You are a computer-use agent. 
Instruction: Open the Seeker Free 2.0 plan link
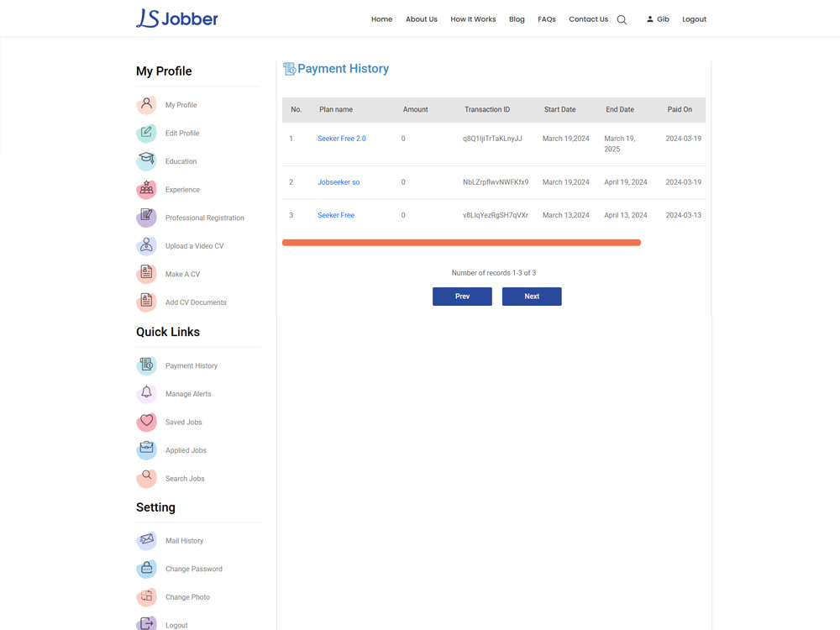pos(342,139)
